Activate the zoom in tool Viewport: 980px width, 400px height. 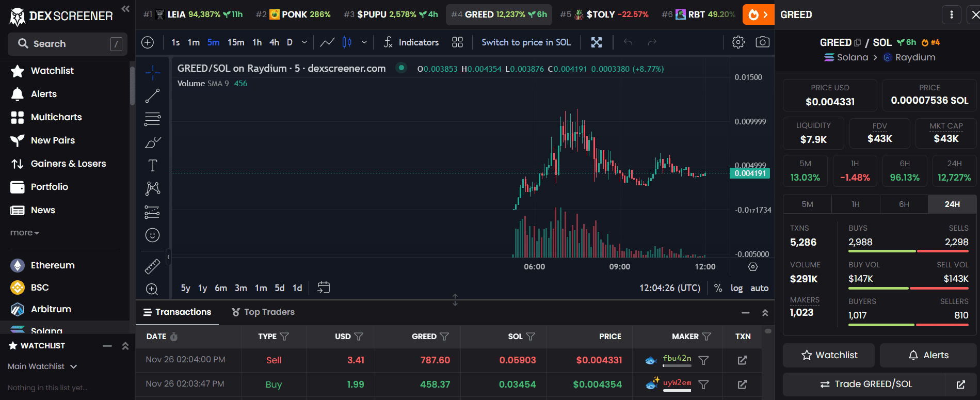tap(152, 289)
